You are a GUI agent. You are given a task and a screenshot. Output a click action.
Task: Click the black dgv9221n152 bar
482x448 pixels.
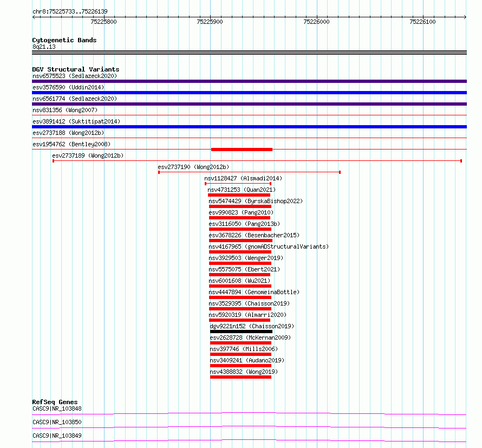pyautogui.click(x=241, y=332)
